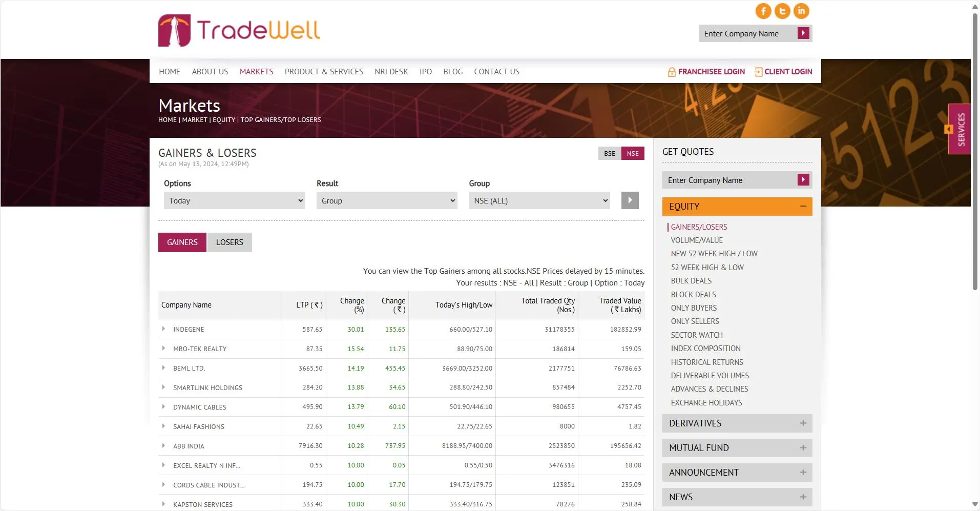Image resolution: width=980 pixels, height=511 pixels.
Task: Expand the BEML LTD. row arrow
Action: (163, 368)
